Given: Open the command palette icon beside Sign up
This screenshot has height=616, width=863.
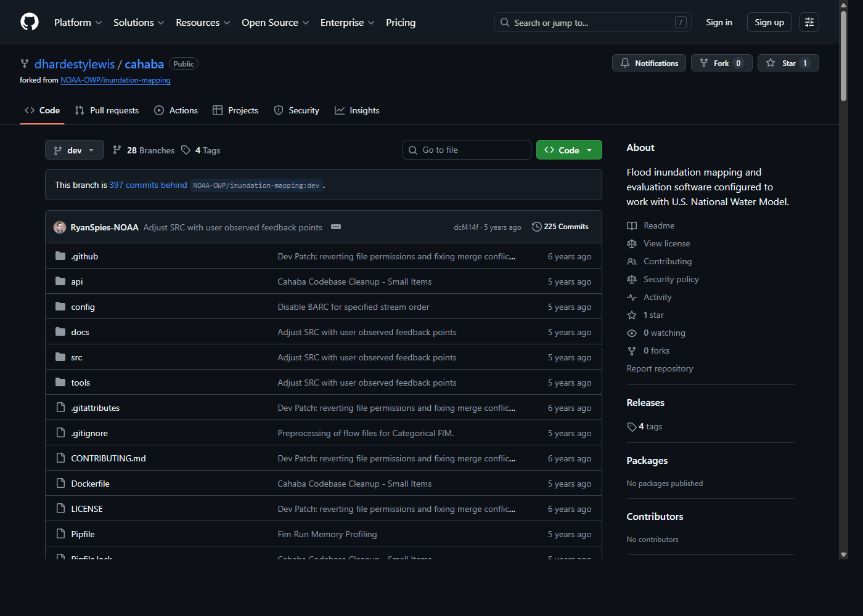Looking at the screenshot, I should click(809, 22).
